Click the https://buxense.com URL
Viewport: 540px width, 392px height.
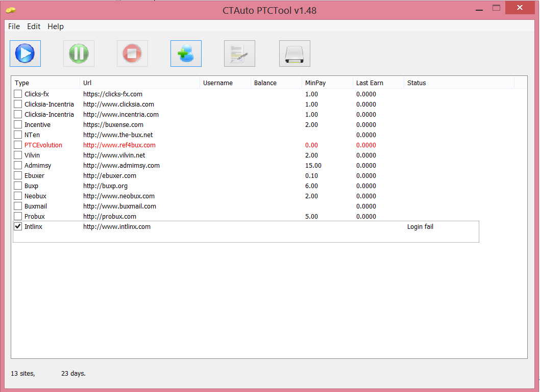pyautogui.click(x=113, y=125)
